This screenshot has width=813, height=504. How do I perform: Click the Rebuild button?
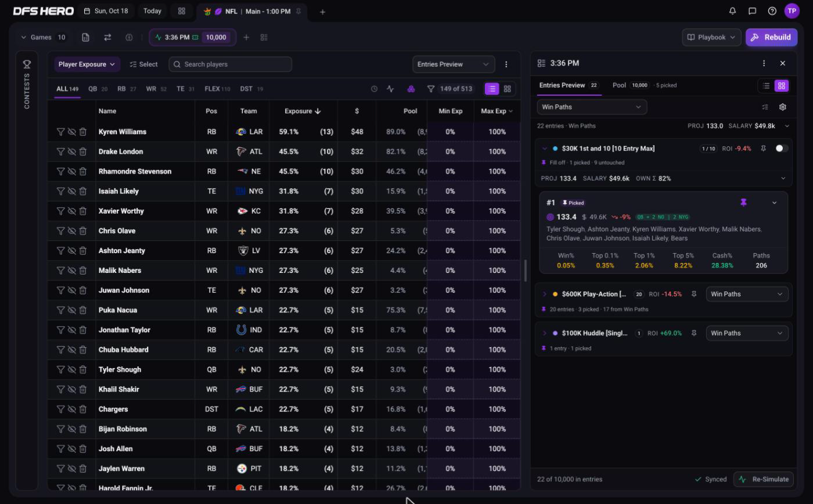point(771,37)
